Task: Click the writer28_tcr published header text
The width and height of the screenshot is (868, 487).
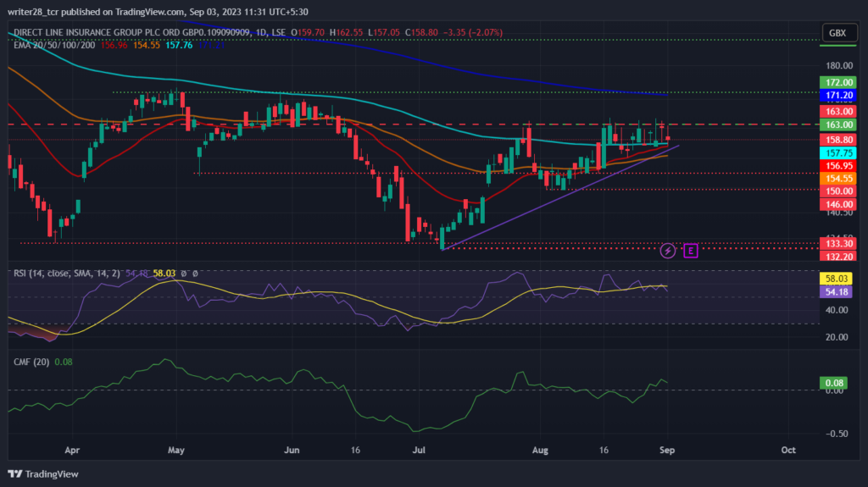Action: click(x=158, y=12)
